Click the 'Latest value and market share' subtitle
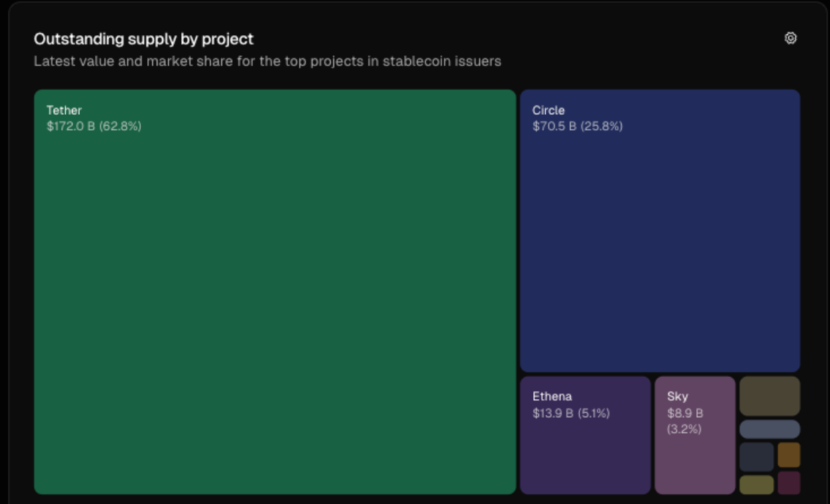 tap(267, 61)
